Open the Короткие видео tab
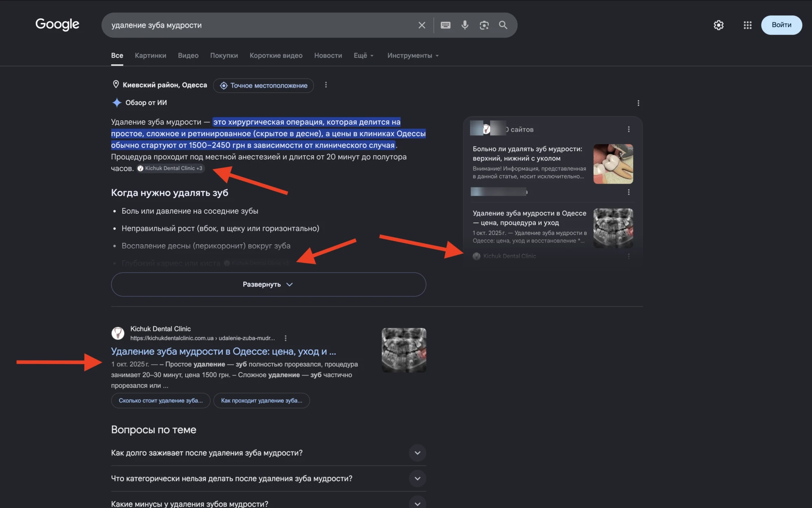Screen dimensions: 812x508 click(x=276, y=56)
